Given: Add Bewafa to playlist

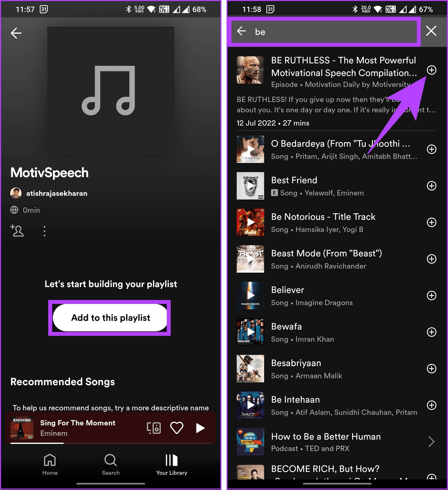Looking at the screenshot, I should pos(432,332).
